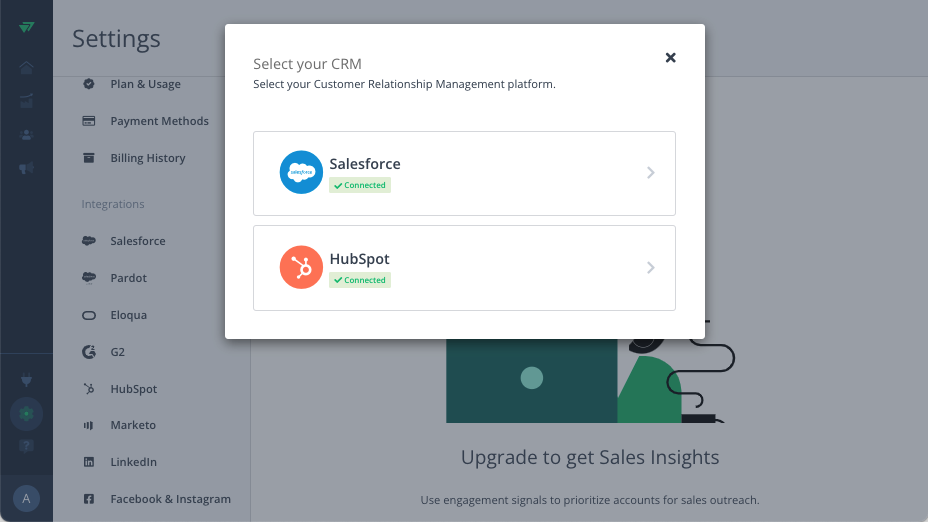928x522 pixels.
Task: Open analytics chart icon in sidebar
Action: 26,101
